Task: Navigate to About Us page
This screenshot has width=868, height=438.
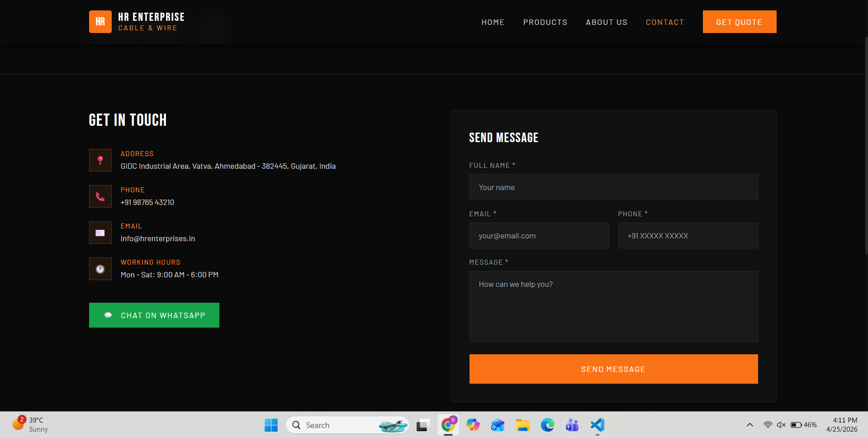Action: click(x=607, y=22)
